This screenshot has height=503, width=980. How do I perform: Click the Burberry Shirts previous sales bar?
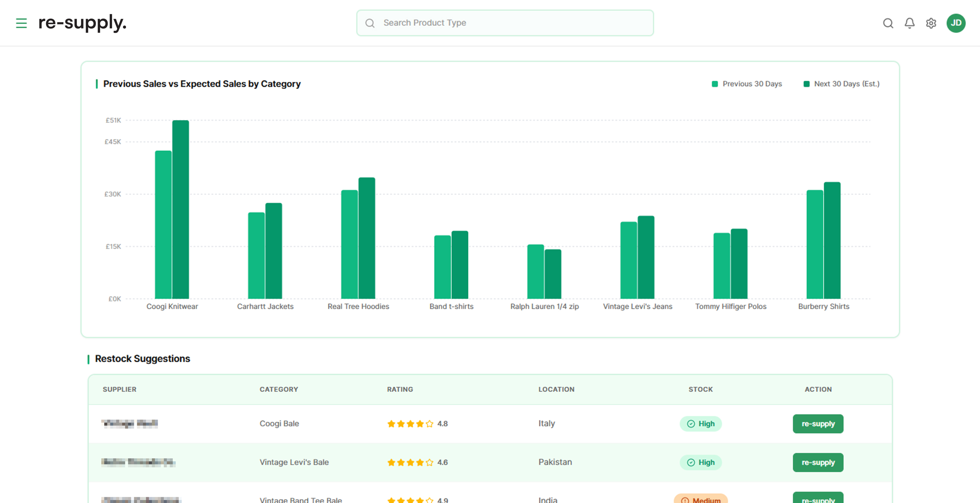click(x=814, y=244)
